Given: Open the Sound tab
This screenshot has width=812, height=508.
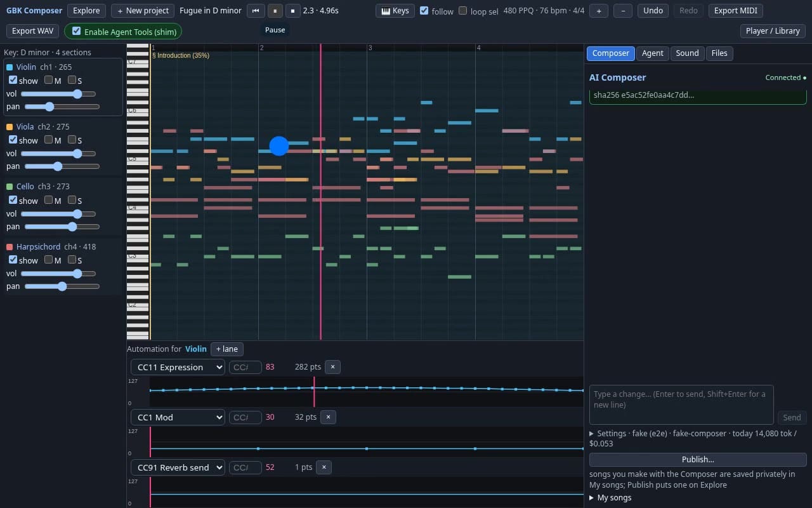Looking at the screenshot, I should (x=687, y=53).
